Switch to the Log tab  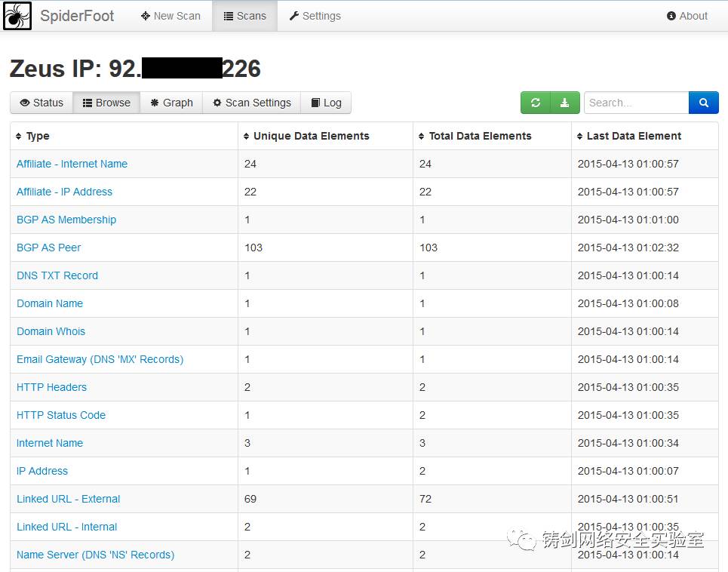(326, 103)
